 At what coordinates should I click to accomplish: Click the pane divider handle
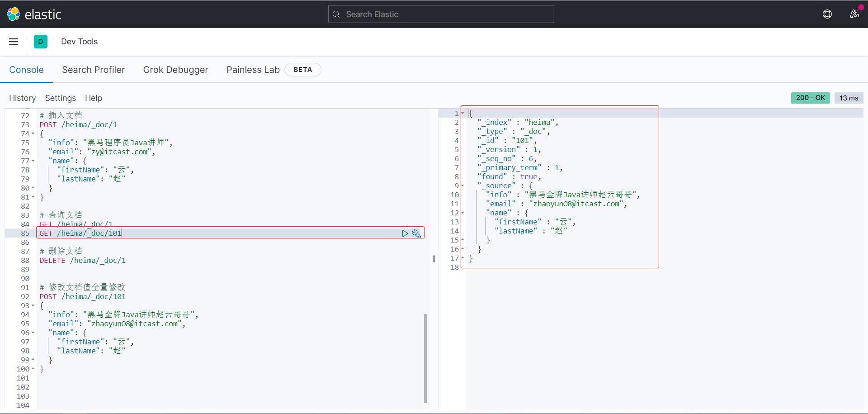434,259
